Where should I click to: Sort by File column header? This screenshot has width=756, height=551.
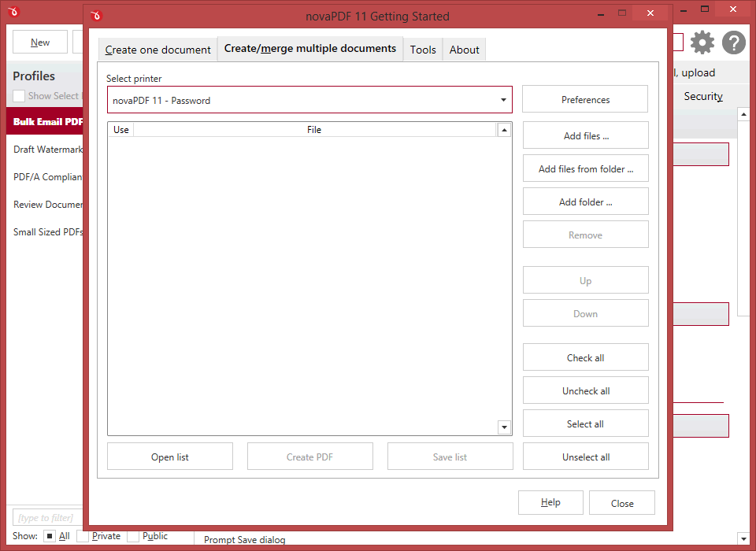314,129
